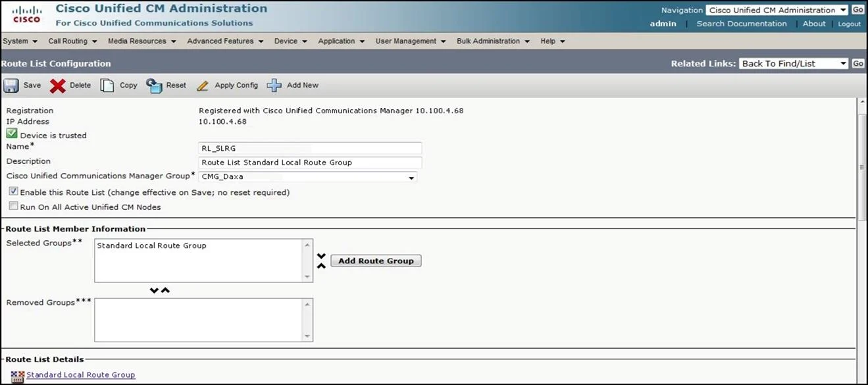The width and height of the screenshot is (868, 385).
Task: Click inside the Removed Groups list box
Action: 198,320
